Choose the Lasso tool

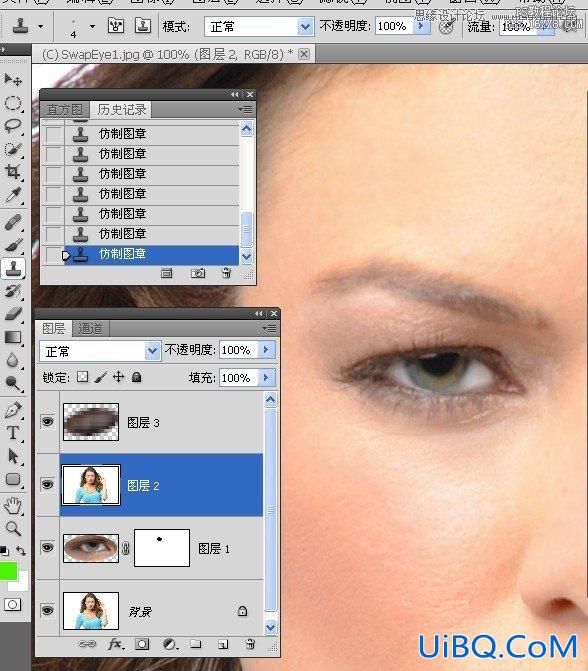point(12,125)
